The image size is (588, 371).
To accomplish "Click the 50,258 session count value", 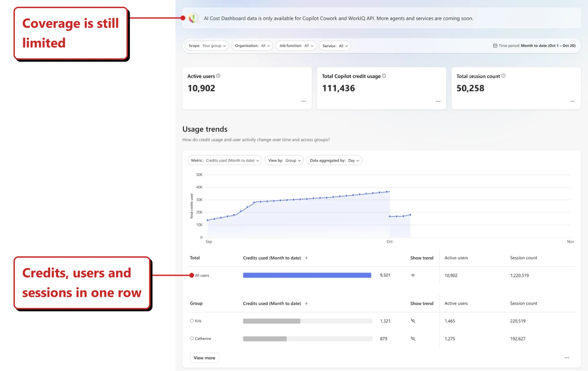I will coord(470,88).
